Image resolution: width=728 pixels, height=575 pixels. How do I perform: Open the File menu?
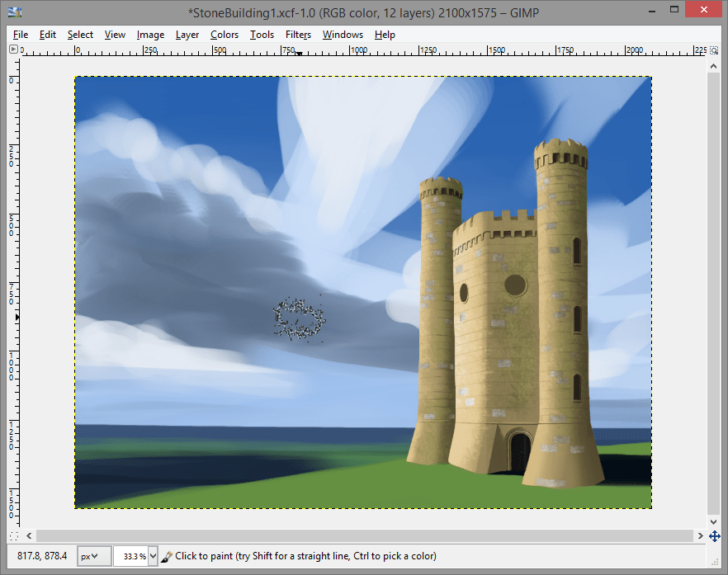point(20,35)
